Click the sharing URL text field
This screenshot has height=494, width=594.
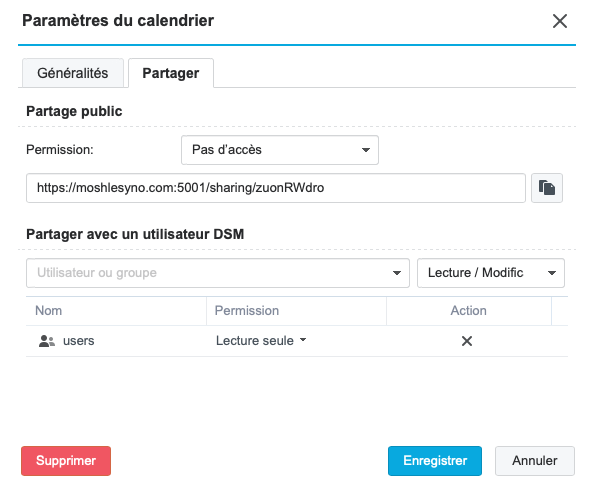click(x=276, y=188)
